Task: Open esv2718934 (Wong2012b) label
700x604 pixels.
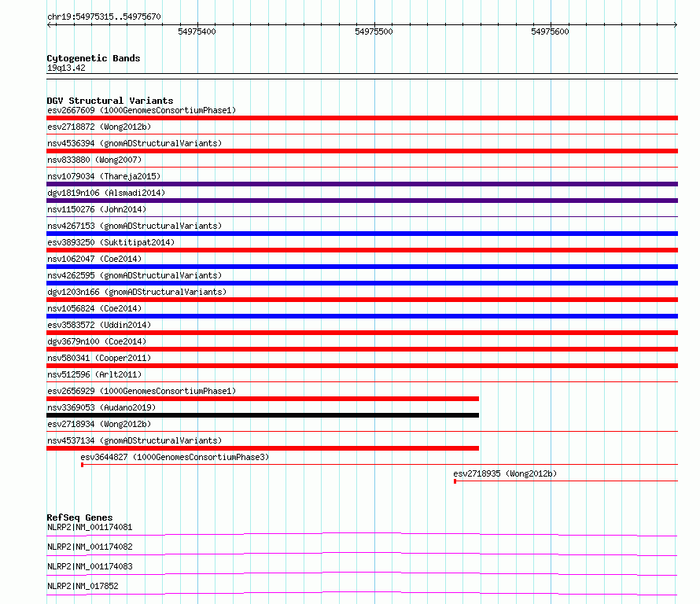Action: [99, 424]
